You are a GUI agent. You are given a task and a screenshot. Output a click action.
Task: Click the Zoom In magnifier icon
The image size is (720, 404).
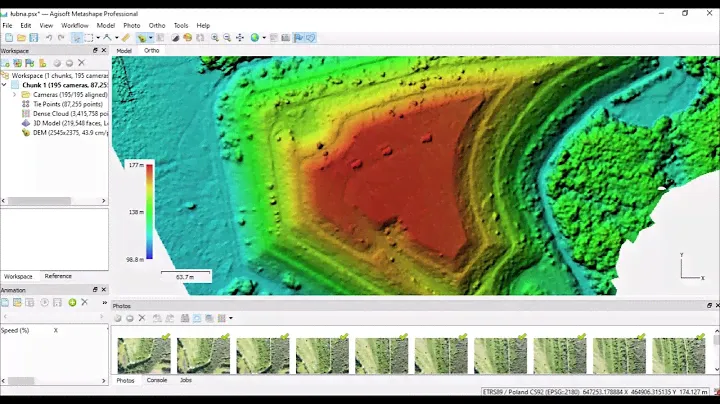[x=215, y=38]
